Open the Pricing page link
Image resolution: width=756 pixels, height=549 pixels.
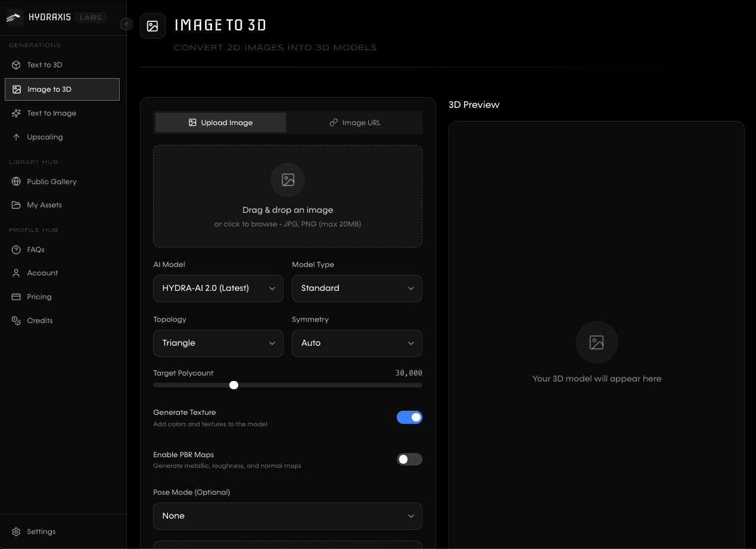pos(39,297)
